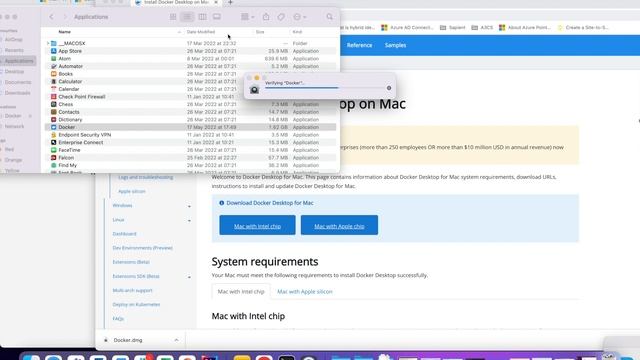Open the Deploy on Kubernetes sidebar link

point(136,304)
